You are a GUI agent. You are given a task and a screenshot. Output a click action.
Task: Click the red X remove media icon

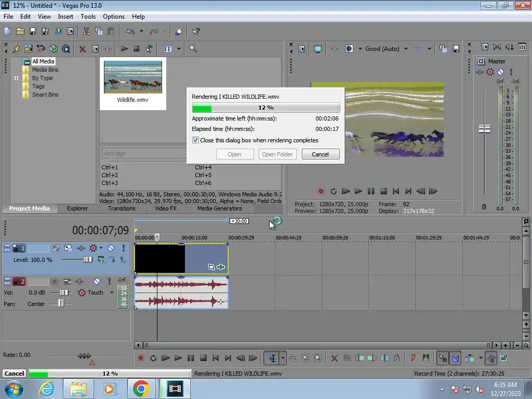point(82,49)
